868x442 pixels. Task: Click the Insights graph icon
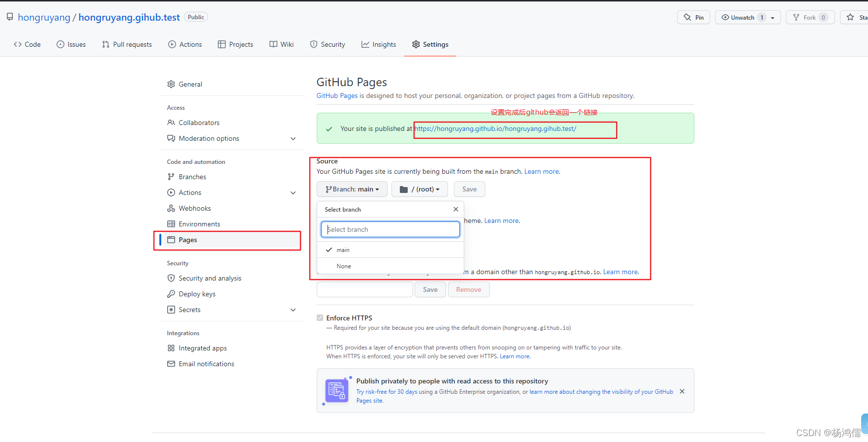365,44
